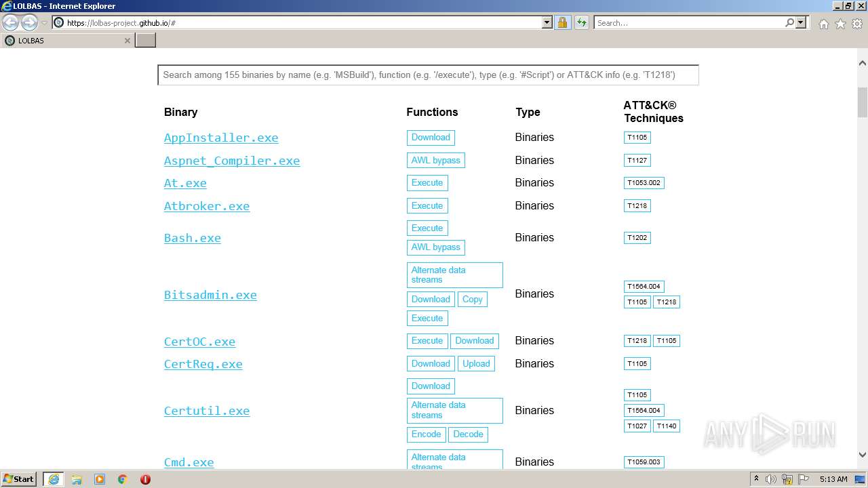This screenshot has height=488, width=868.
Task: Open a new blank tab
Action: [x=146, y=41]
